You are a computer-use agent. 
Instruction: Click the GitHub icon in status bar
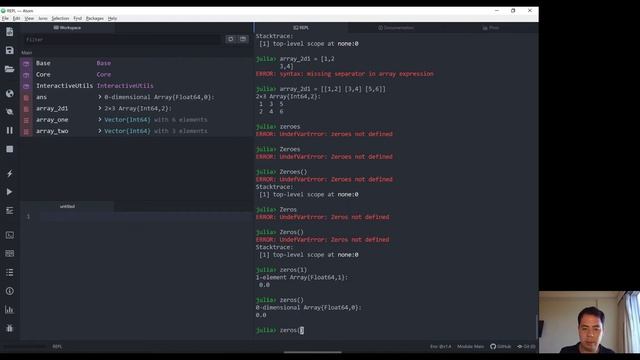493,346
